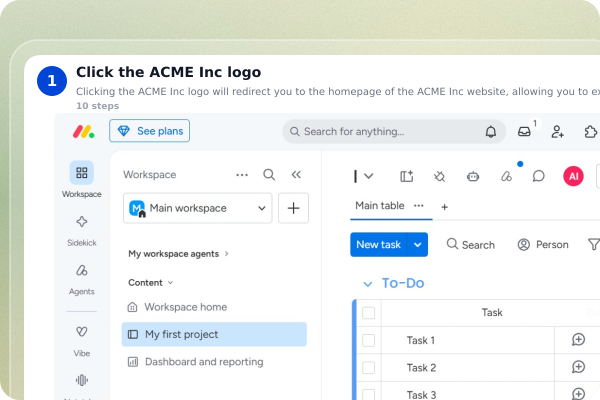600x400 pixels.
Task: Add a new view with plus tab
Action: coord(444,207)
